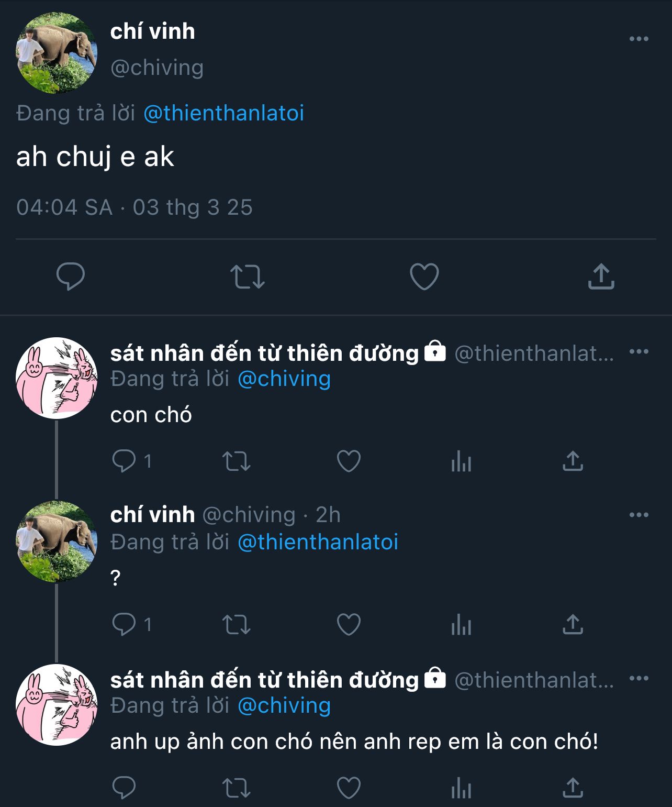672x807 pixels.
Task: Open more options on the '?' reply
Action: pos(639,515)
